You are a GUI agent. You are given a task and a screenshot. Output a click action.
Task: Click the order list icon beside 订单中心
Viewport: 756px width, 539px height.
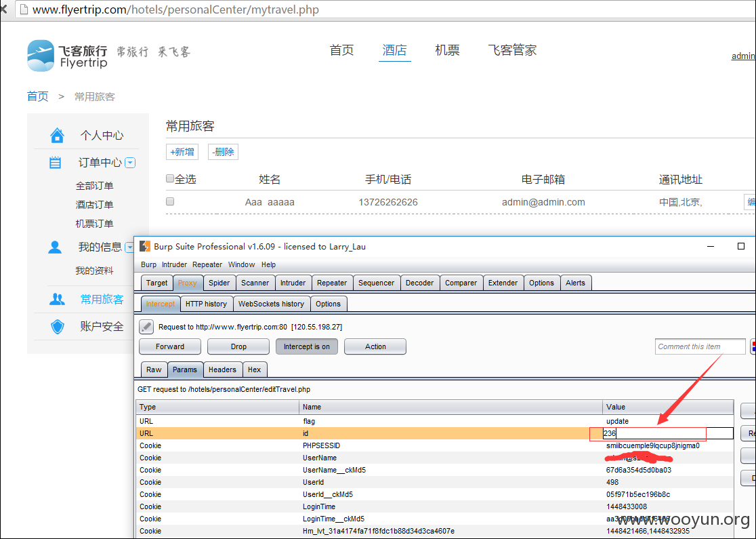click(56, 163)
